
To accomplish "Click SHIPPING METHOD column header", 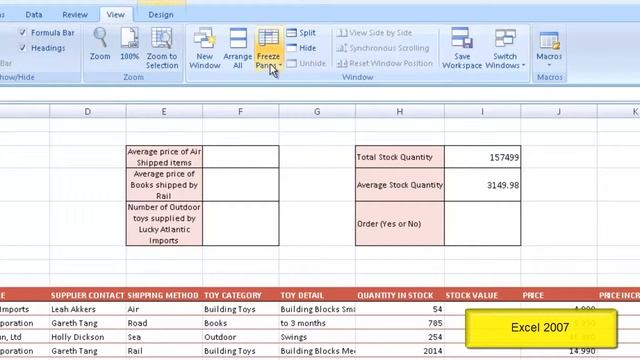I will pyautogui.click(x=164, y=295).
